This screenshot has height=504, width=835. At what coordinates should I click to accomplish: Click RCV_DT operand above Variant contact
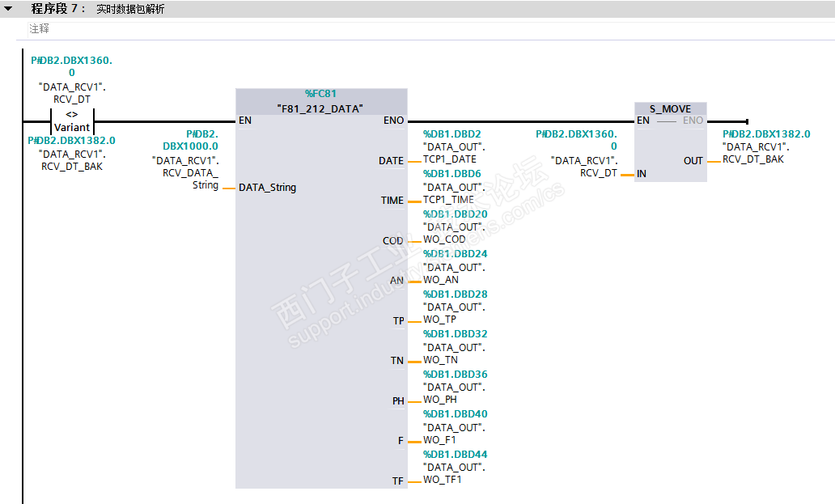72,100
